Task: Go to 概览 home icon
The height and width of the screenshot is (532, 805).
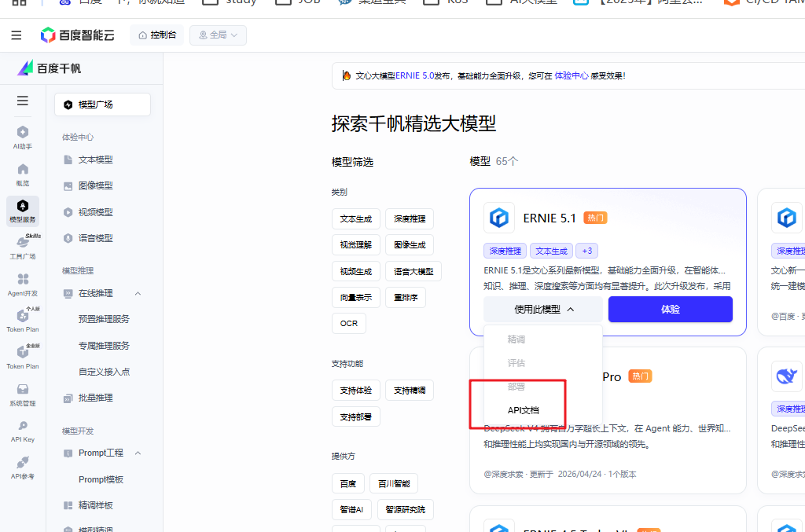Action: (x=23, y=174)
